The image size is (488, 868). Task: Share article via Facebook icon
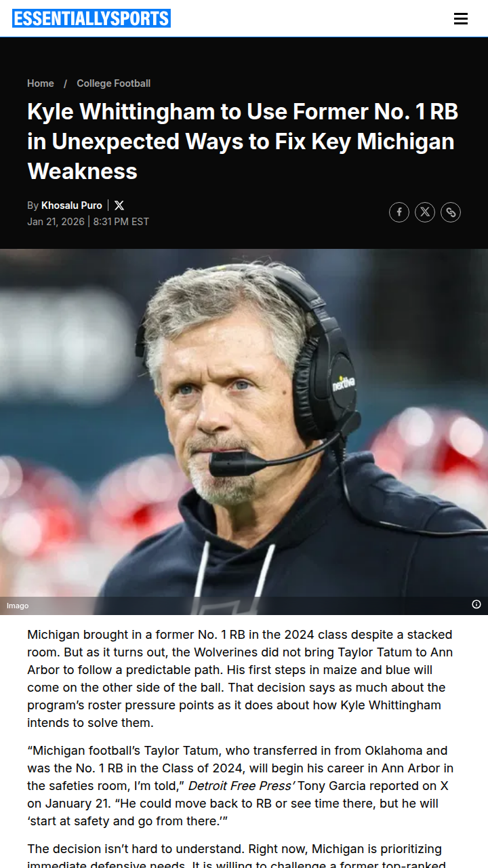[x=399, y=212]
